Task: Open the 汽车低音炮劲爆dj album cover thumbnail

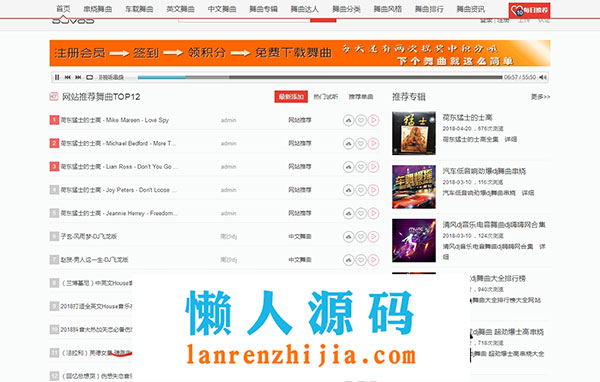Action: [414, 187]
